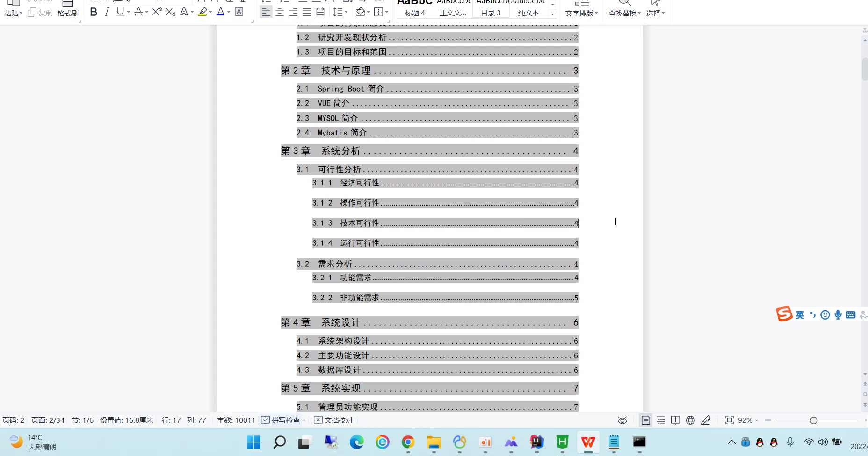Open font color dropdown arrow
868x456 pixels.
point(229,13)
